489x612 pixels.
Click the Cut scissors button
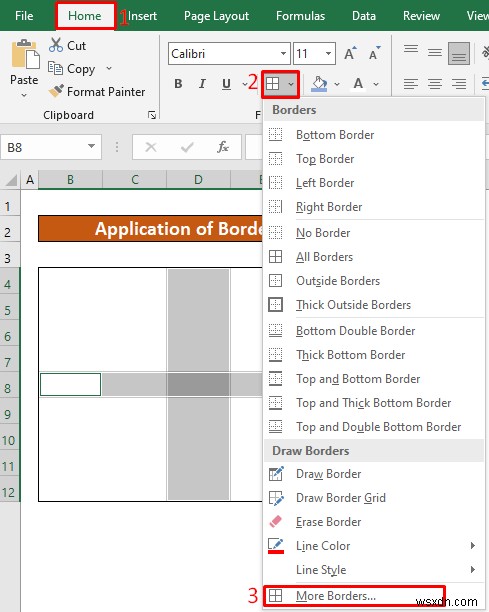pos(67,46)
